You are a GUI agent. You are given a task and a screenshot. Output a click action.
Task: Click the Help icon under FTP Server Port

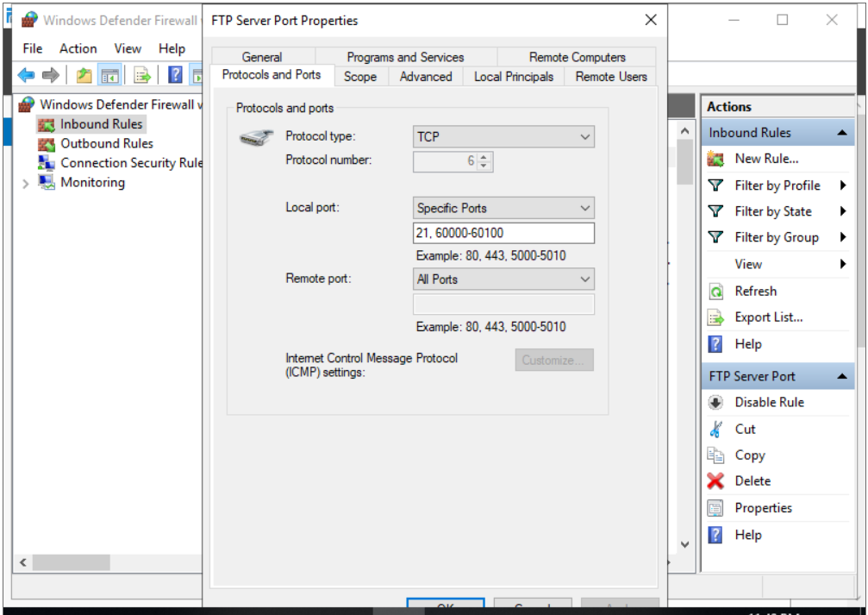[715, 535]
